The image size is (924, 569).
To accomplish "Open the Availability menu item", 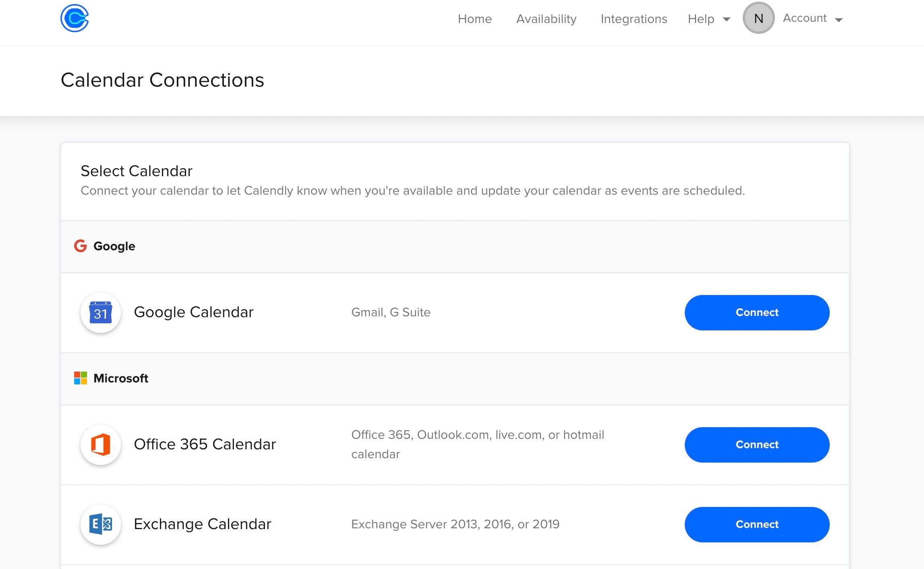I will 547,19.
